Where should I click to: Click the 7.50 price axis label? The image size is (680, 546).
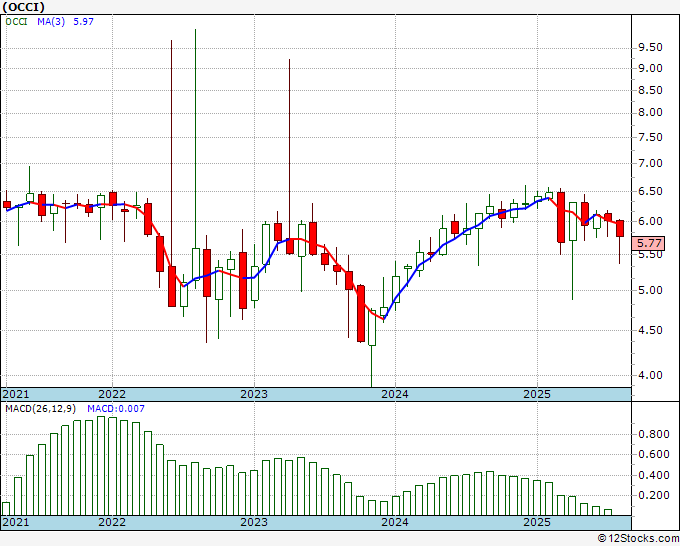coord(650,137)
